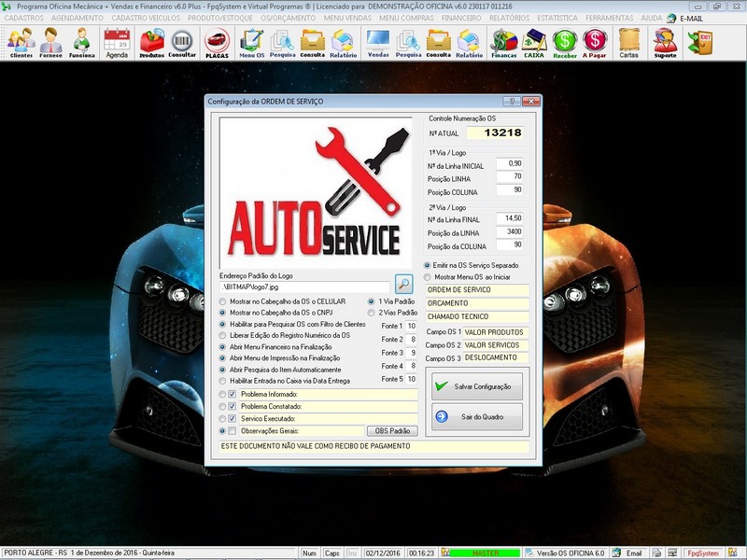The image size is (747, 560).
Task: Open the FINANCEIRO menu
Action: coord(461,18)
